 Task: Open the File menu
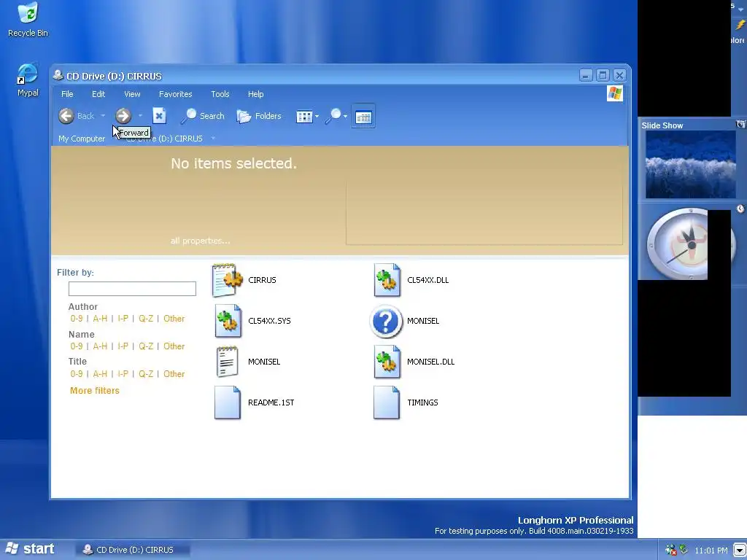pos(67,94)
